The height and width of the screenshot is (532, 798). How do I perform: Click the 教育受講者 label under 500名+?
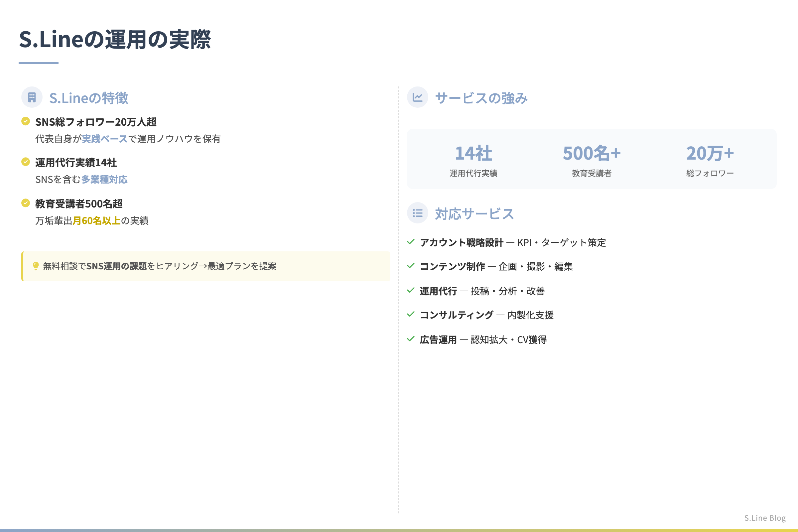coord(592,173)
